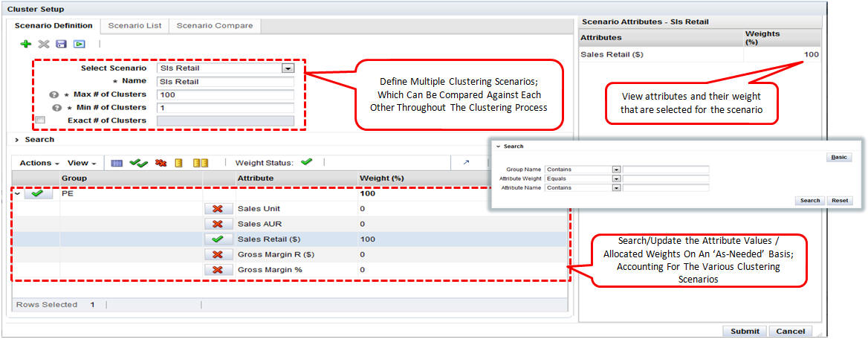868x345 pixels.
Task: Click the detach table arrow icon
Action: pos(466,163)
